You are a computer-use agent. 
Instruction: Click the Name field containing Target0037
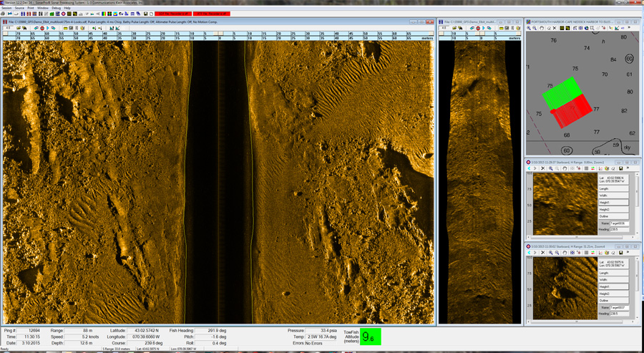619,307
